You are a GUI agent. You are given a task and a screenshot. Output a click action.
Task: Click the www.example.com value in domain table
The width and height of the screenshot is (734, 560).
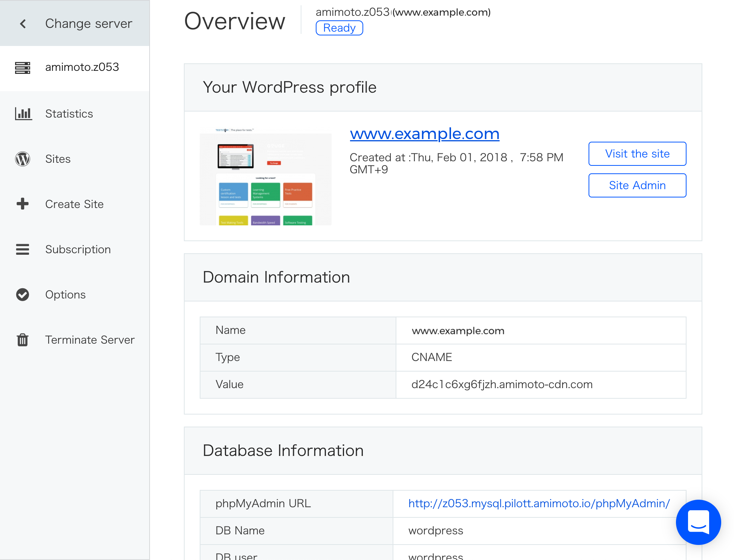point(458,331)
